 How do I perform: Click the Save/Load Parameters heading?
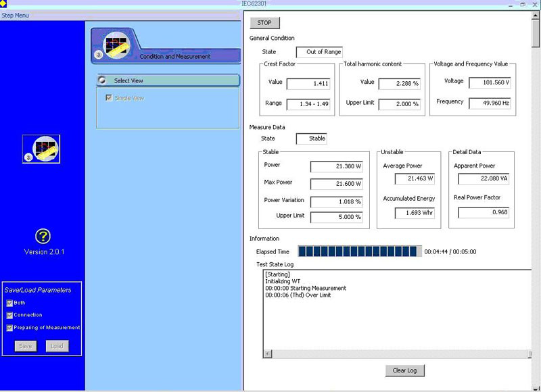38,290
